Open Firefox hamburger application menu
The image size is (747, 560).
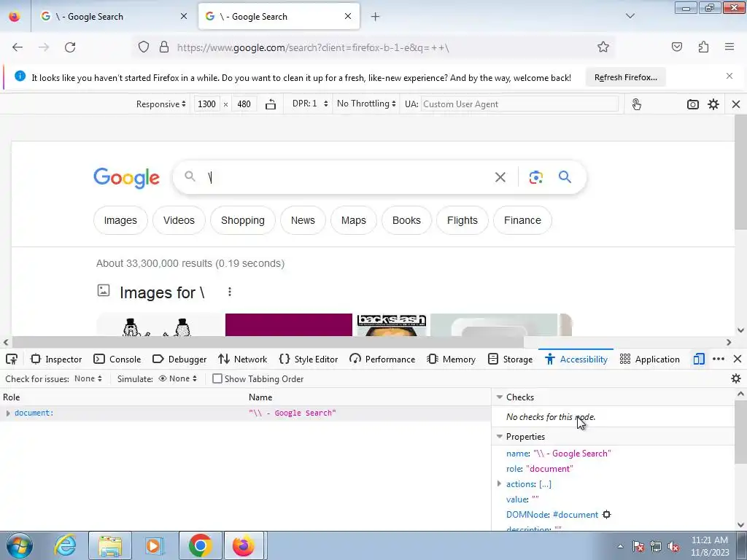(x=729, y=47)
